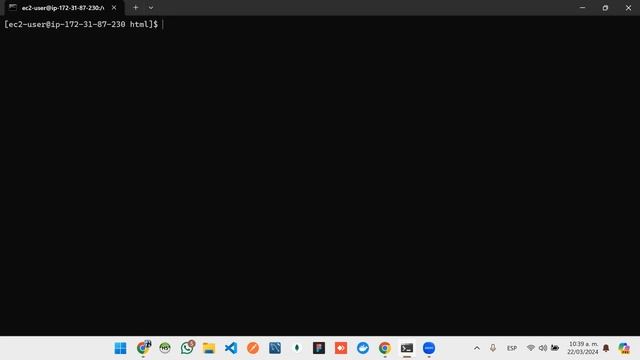
Task: Expand the new tab profile dropdown
Action: 151,8
